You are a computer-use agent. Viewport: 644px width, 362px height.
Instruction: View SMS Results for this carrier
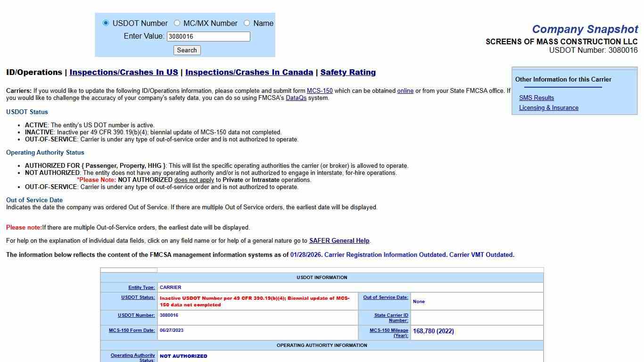click(x=536, y=98)
